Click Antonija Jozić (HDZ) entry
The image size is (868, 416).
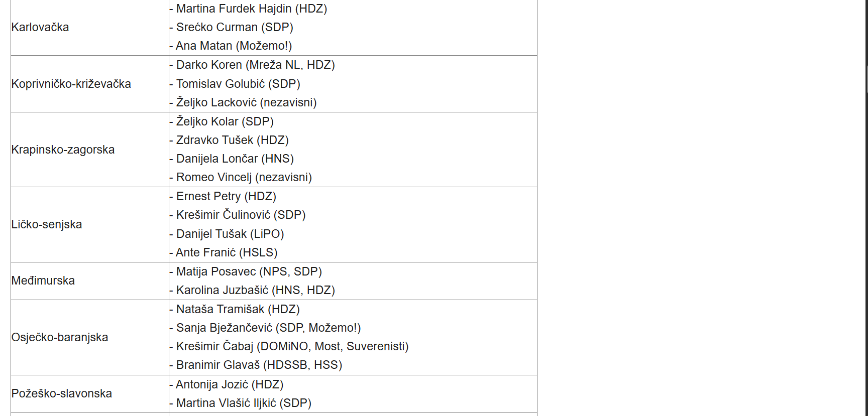pos(230,385)
